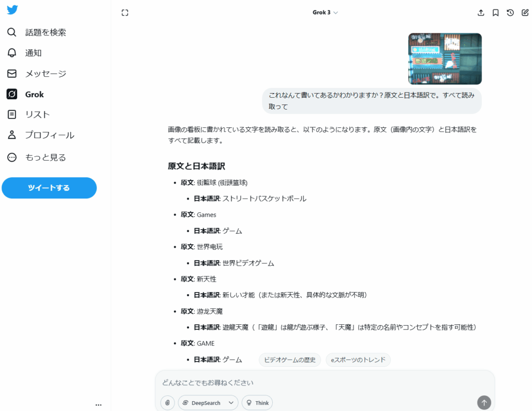The image size is (532, 411).
Task: Click the bookmark icon in header
Action: tap(495, 12)
